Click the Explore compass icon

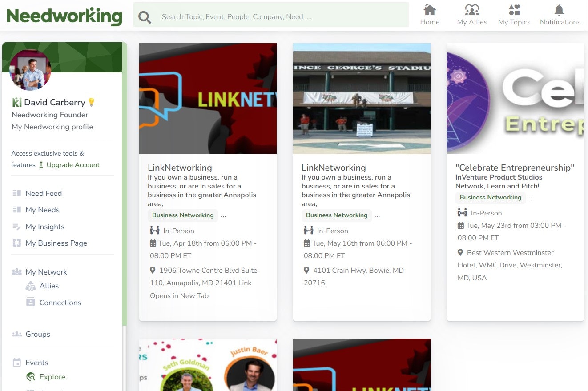31,377
